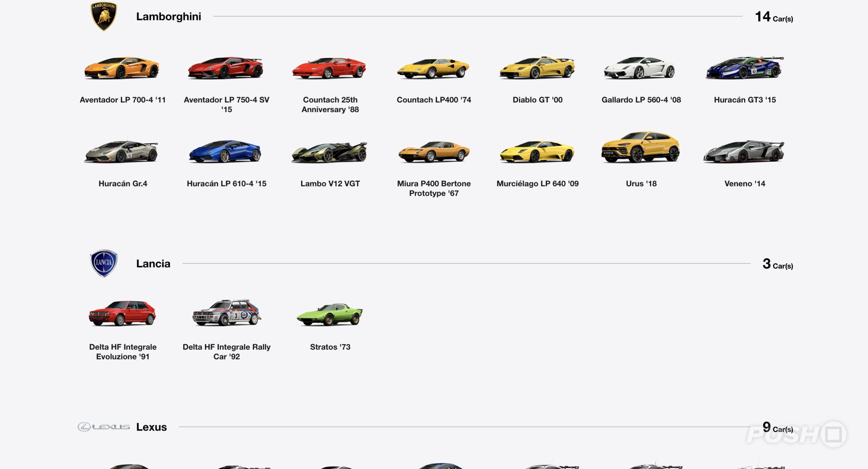Click the 'Delta HF Integrale Evoluzione '91' label

123,351
